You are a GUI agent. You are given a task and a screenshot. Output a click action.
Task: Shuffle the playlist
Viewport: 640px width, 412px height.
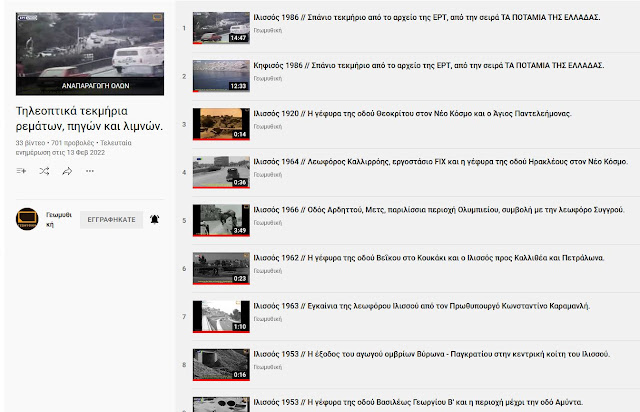pyautogui.click(x=44, y=171)
